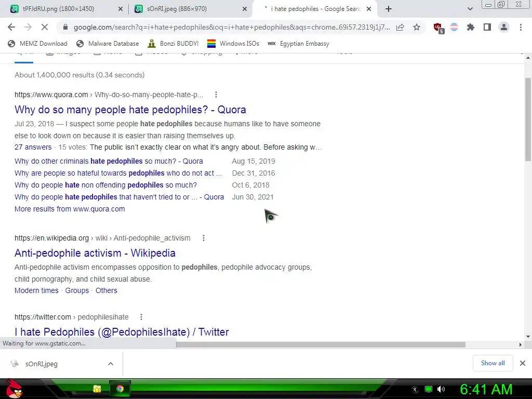Click the results count text

point(79,75)
